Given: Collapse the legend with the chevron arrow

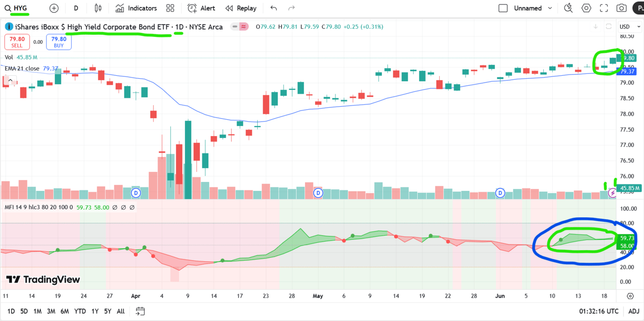Looking at the screenshot, I should click(10, 80).
